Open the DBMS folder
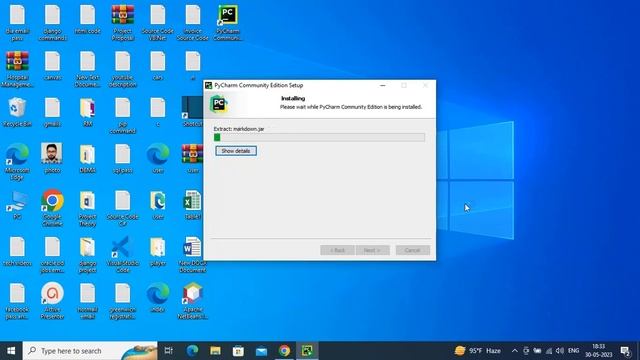The image size is (640, 360). 87,158
